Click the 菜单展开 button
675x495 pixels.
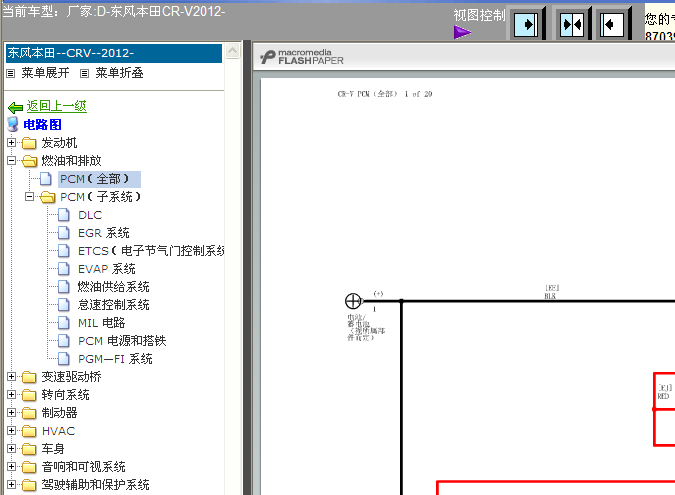[45, 73]
